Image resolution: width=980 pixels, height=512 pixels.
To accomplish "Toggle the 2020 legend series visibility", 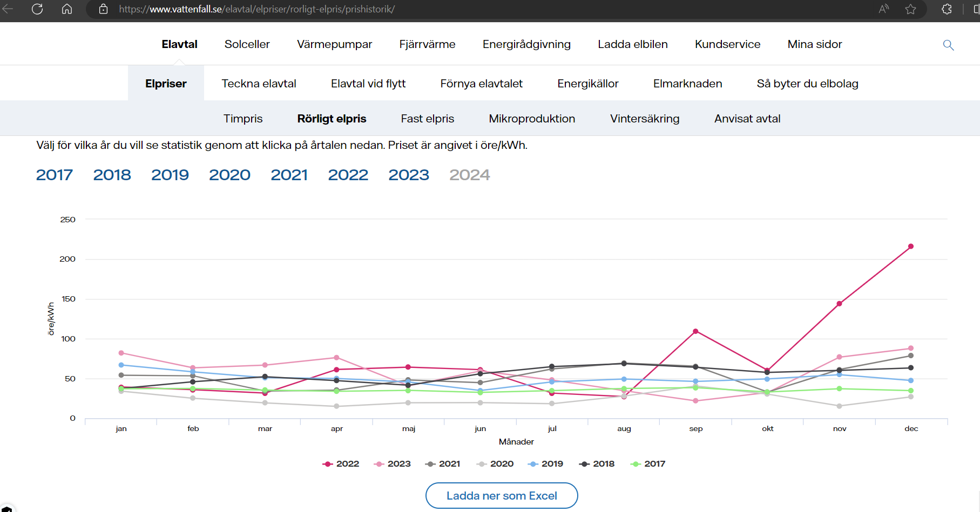I will point(495,464).
